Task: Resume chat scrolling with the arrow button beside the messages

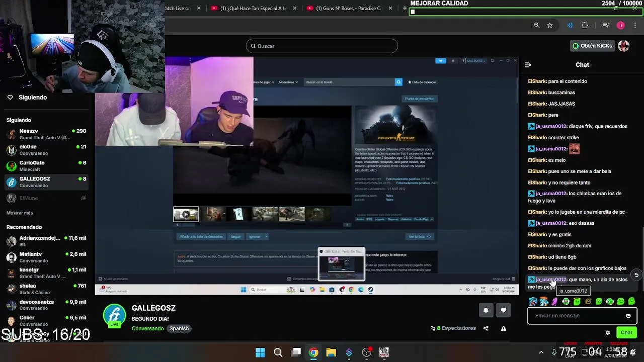Action: pyautogui.click(x=636, y=275)
